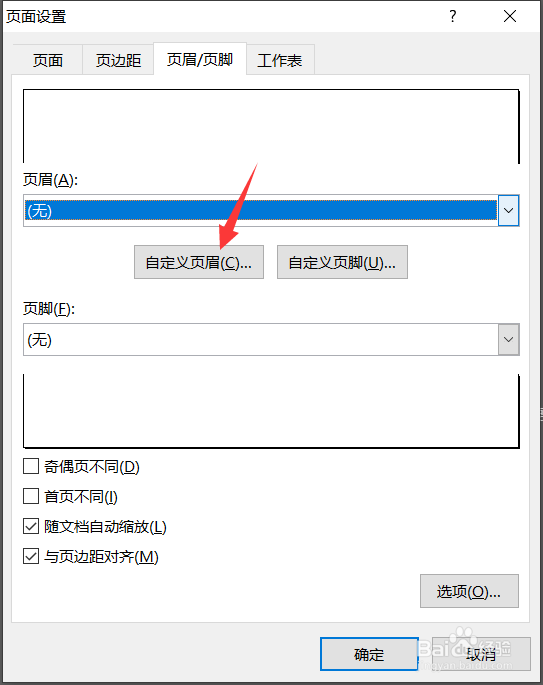Screen dimensions: 543x685
Task: Select the 页眉/页脚 tab
Action: click(x=200, y=59)
